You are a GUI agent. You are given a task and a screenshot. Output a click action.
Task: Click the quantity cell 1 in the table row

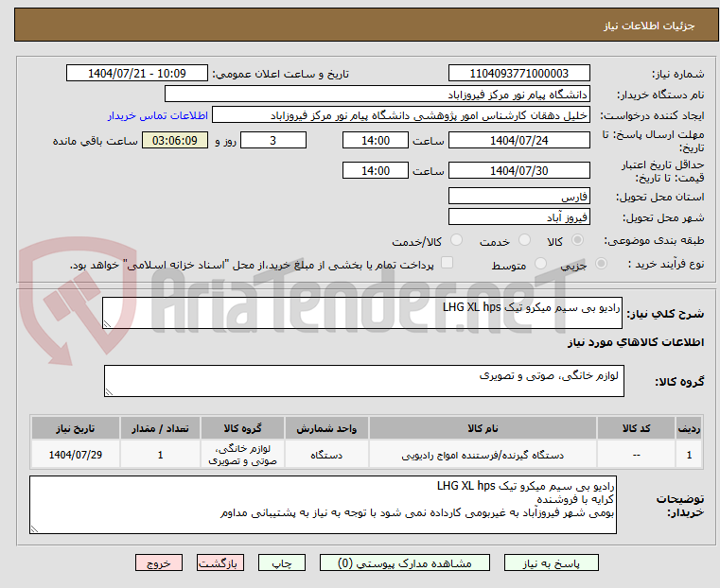pyautogui.click(x=160, y=455)
